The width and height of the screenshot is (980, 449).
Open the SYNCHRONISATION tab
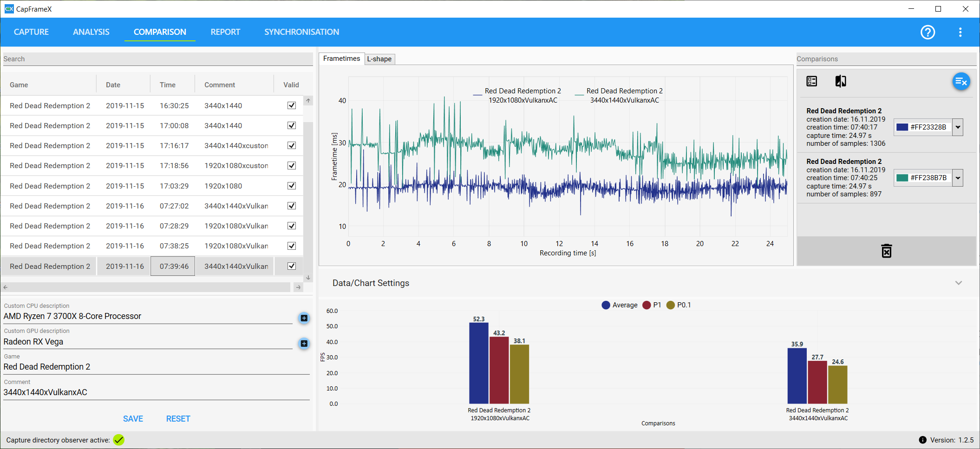(301, 32)
